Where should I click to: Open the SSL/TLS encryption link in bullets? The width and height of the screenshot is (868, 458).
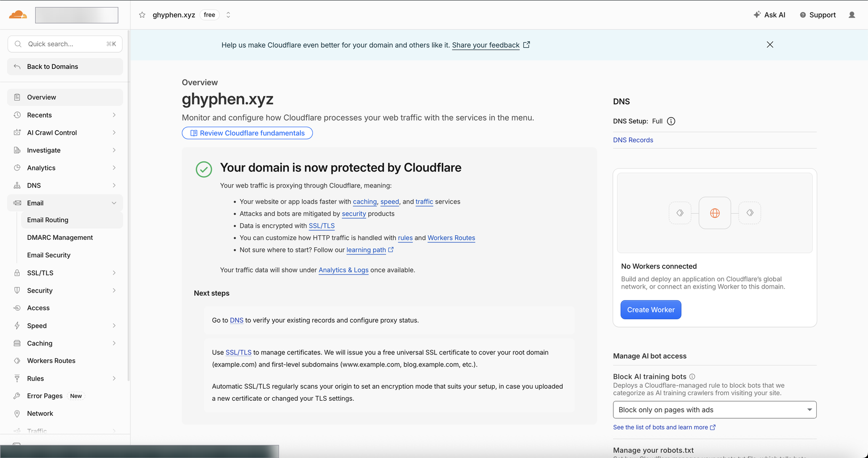pos(321,226)
